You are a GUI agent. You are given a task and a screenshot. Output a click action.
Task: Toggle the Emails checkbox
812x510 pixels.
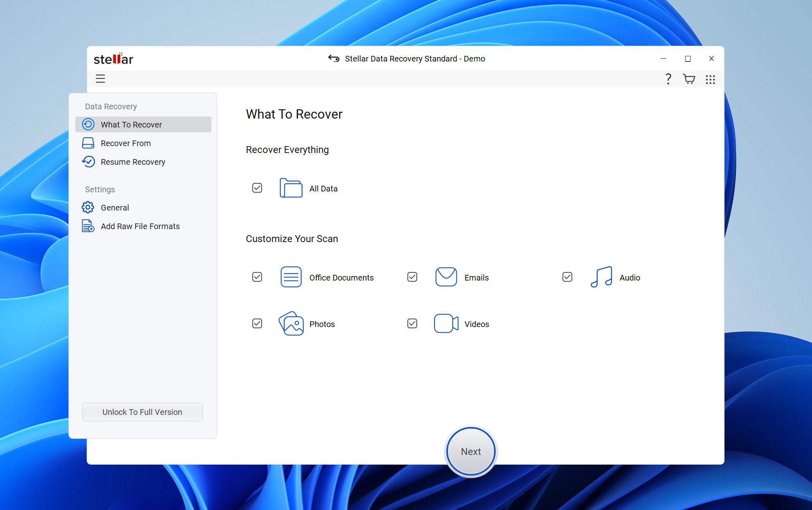[x=412, y=277]
